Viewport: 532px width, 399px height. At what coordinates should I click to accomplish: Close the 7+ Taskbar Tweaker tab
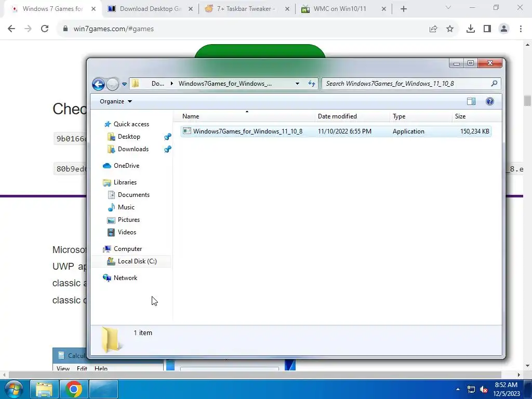point(287,9)
